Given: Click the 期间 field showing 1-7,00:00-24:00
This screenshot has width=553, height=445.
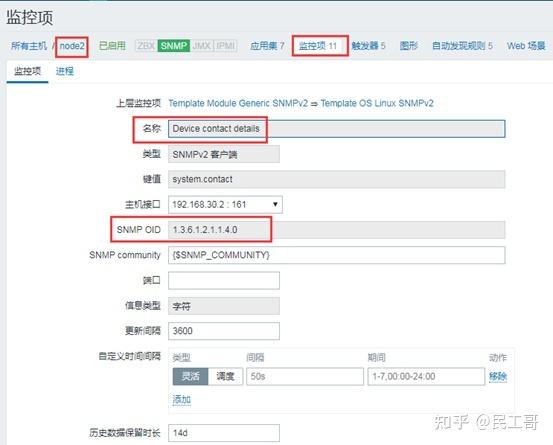Looking at the screenshot, I should click(x=426, y=377).
